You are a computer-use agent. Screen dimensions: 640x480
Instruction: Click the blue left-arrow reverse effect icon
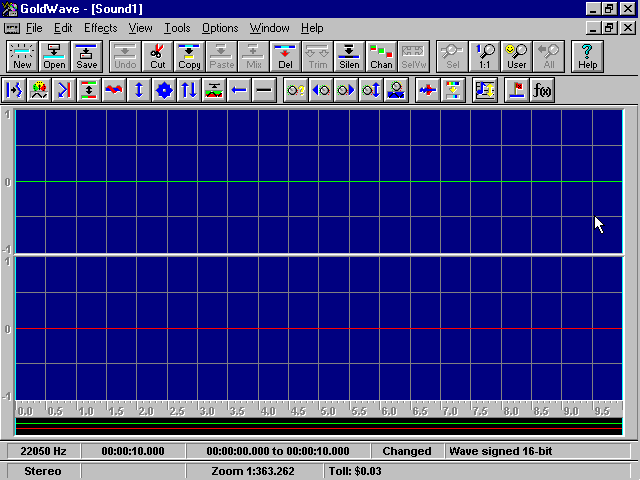[x=239, y=90]
